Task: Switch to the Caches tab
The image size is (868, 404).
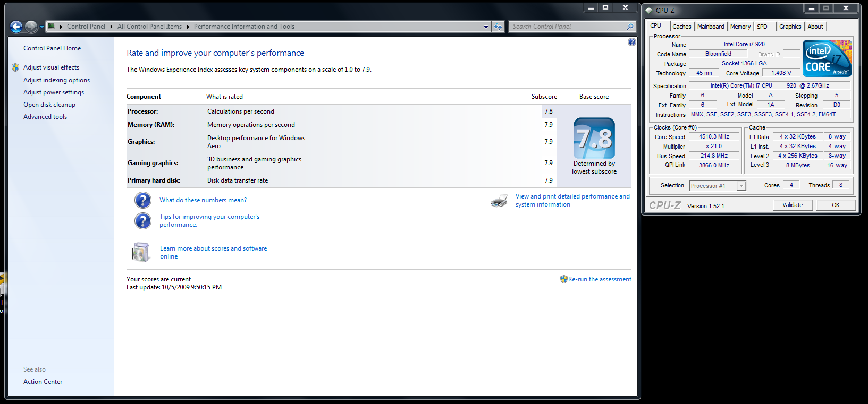Action: pyautogui.click(x=681, y=27)
